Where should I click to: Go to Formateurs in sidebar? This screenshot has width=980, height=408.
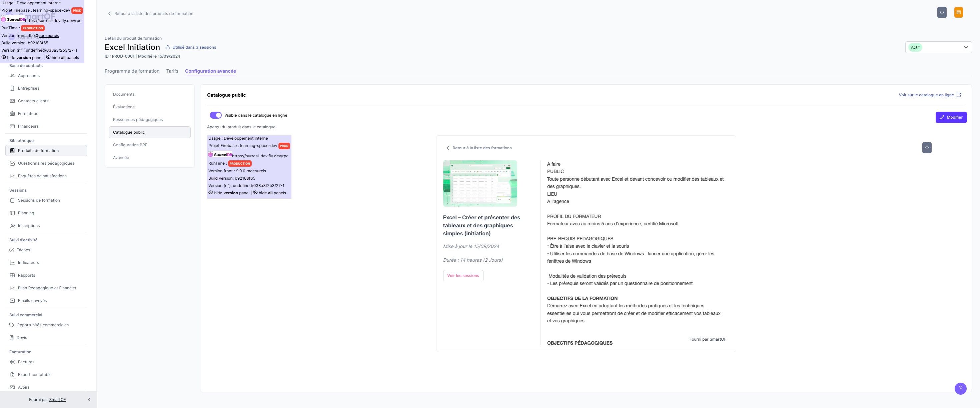(29, 114)
